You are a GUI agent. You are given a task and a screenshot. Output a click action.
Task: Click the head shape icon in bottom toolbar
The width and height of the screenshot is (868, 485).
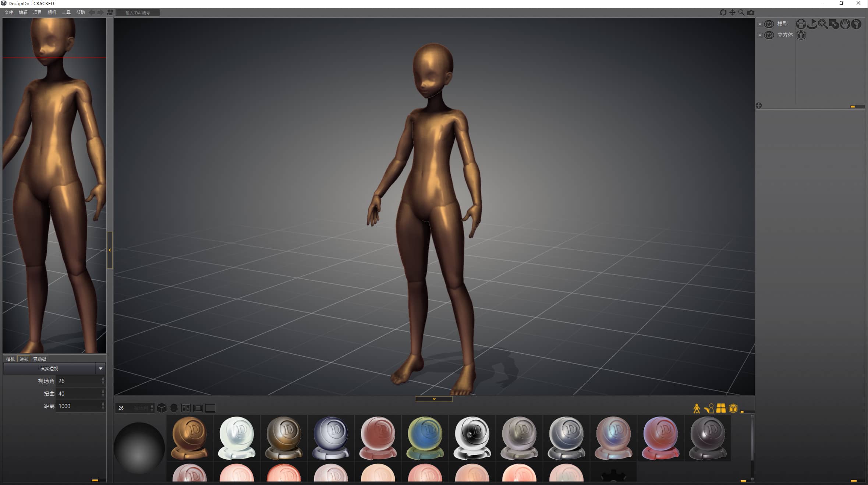[x=174, y=408]
